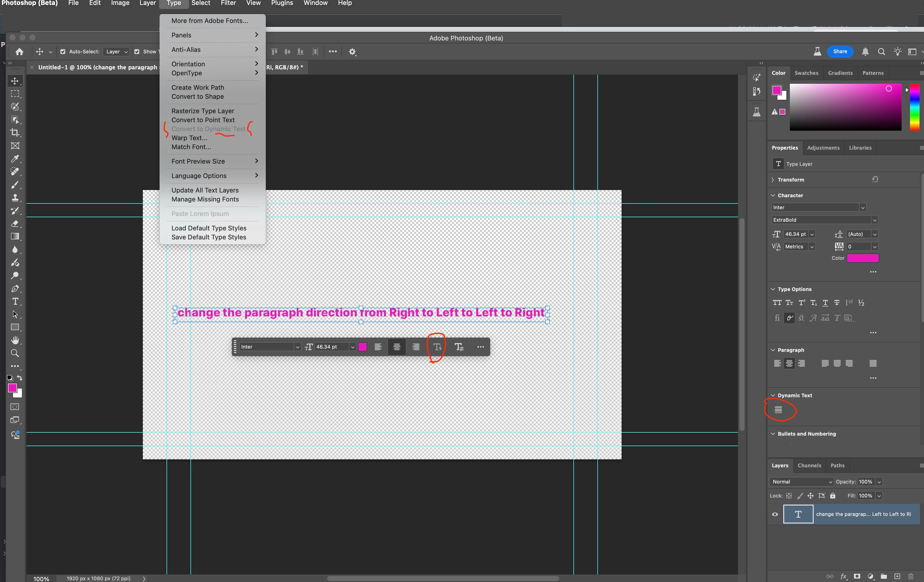This screenshot has height=582, width=924.
Task: Click the notifications bell icon
Action: [865, 52]
